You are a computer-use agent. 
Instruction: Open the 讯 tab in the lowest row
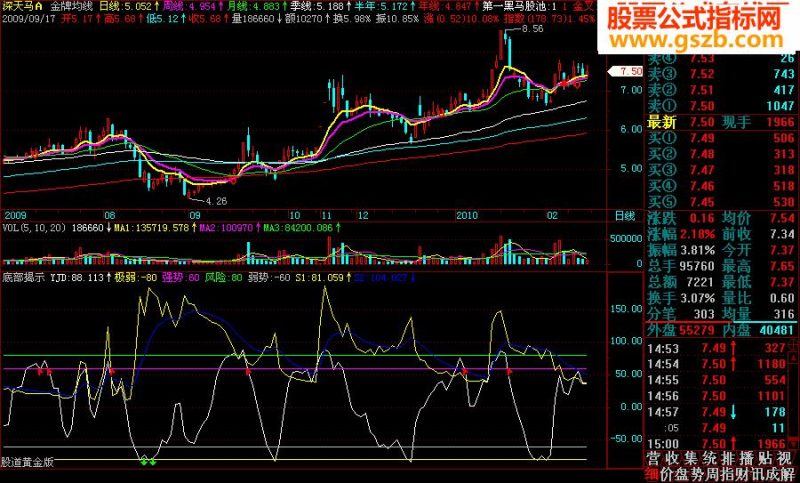pyautogui.click(x=760, y=474)
